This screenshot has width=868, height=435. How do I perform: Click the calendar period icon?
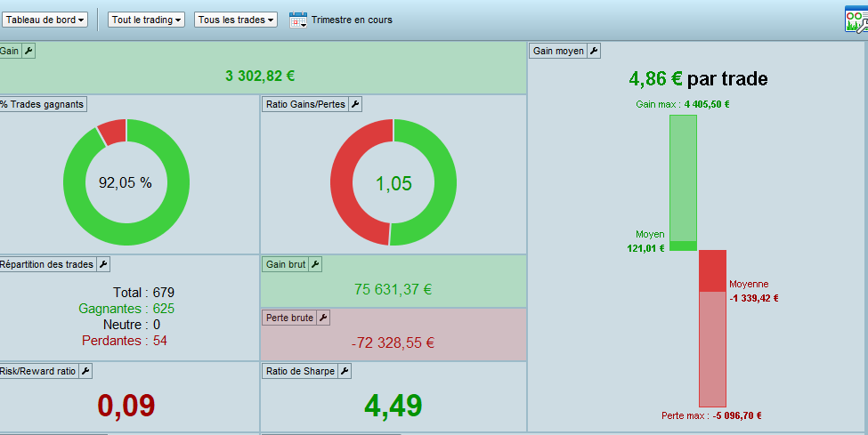298,20
